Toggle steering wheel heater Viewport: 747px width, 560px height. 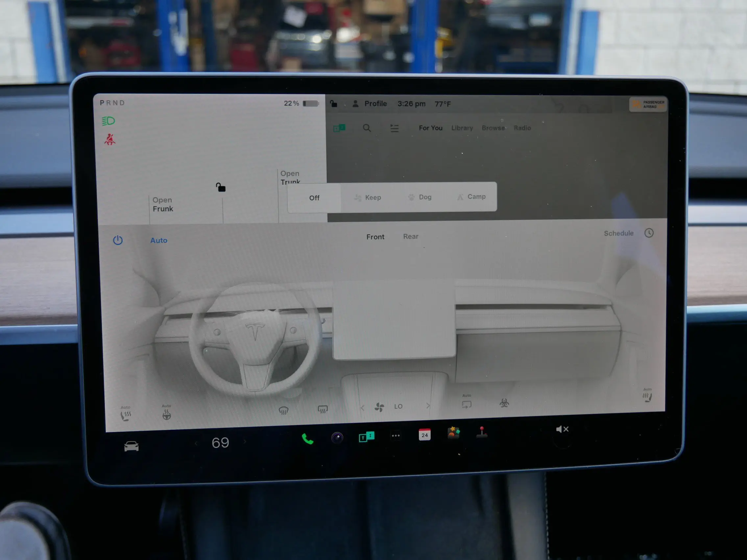pos(166,414)
